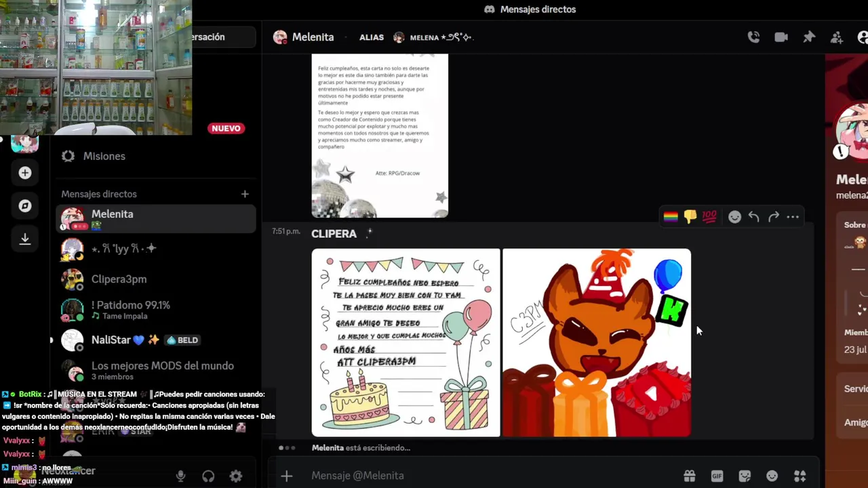Click the ALIAS label in chat header
Screen dimensions: 868x488
[372, 37]
